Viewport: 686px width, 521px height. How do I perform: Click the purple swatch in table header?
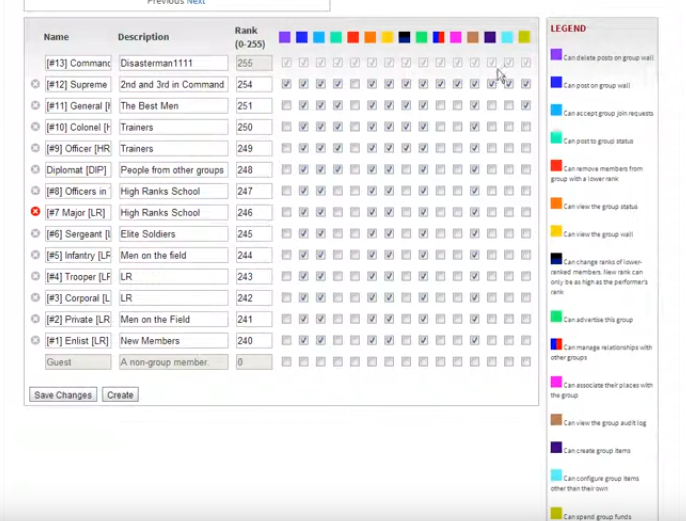tap(285, 37)
